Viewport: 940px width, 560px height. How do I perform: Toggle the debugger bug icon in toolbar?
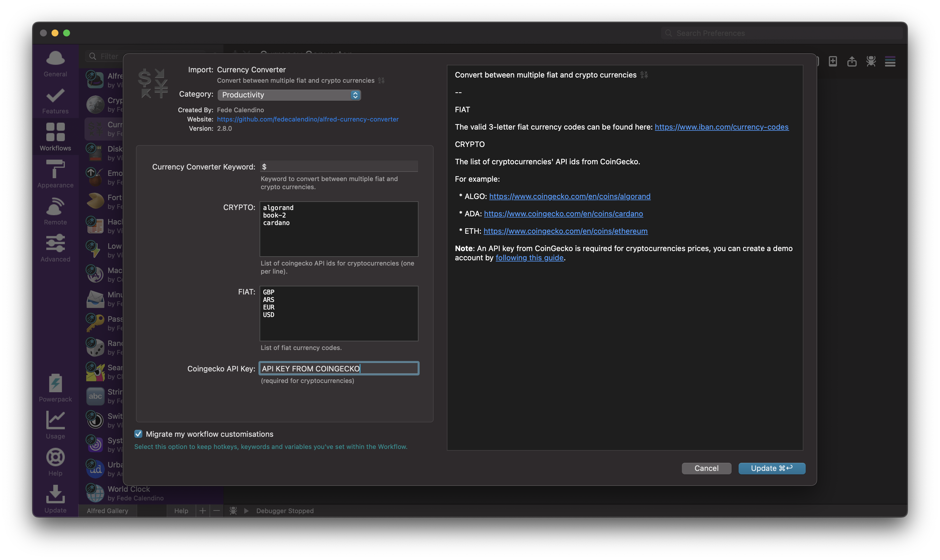(871, 61)
